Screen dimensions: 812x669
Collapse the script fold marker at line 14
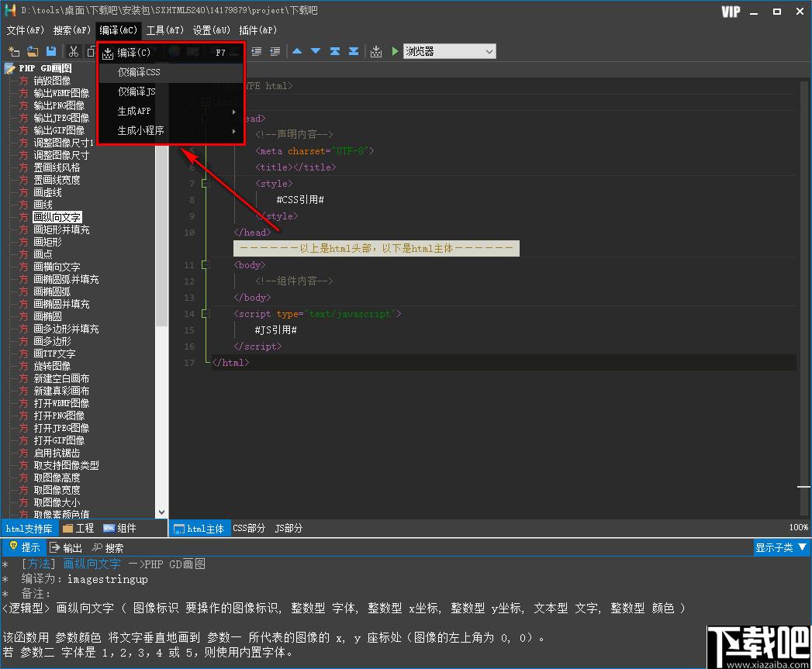[205, 313]
